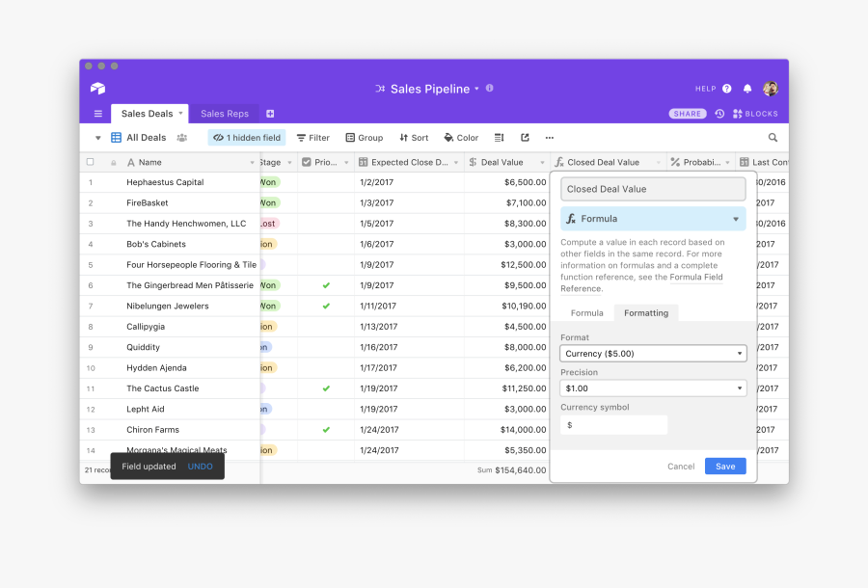This screenshot has height=588, width=868.
Task: Toggle the select-all checkbox in header
Action: point(91,162)
